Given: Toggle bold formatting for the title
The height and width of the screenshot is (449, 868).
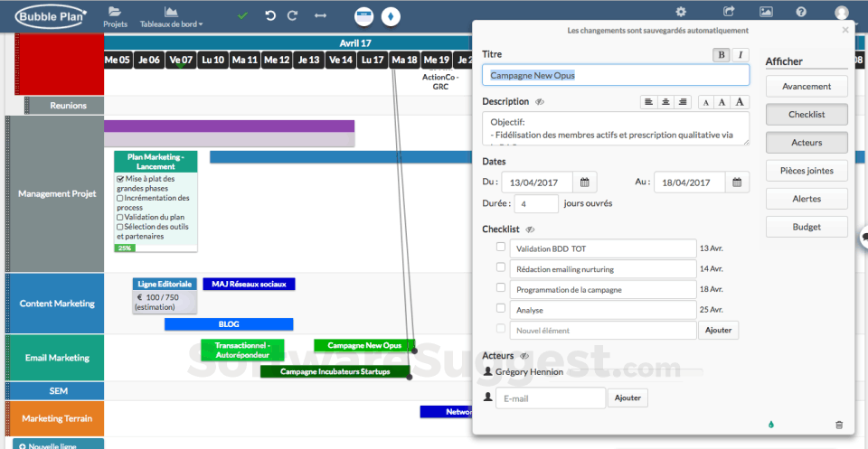Looking at the screenshot, I should pos(722,55).
